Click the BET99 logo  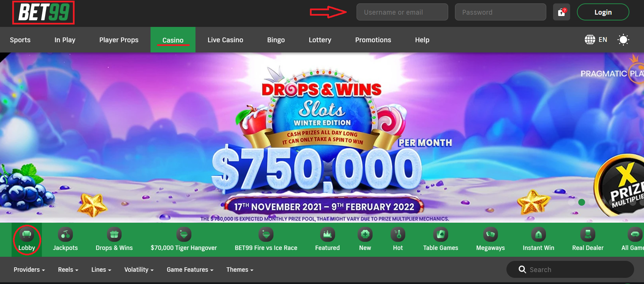click(44, 13)
